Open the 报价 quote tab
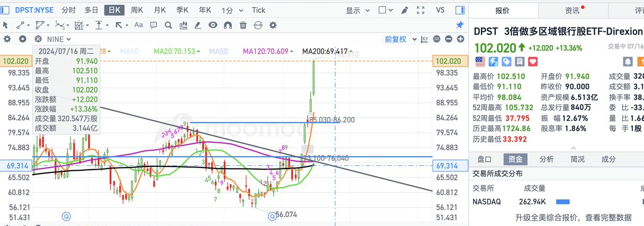The image size is (644, 226). 503,10
